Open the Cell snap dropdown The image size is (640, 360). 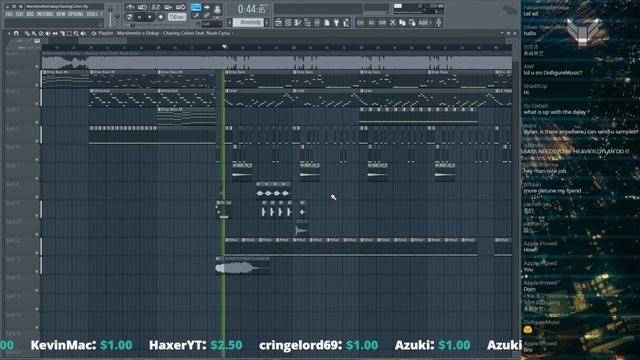211,24
